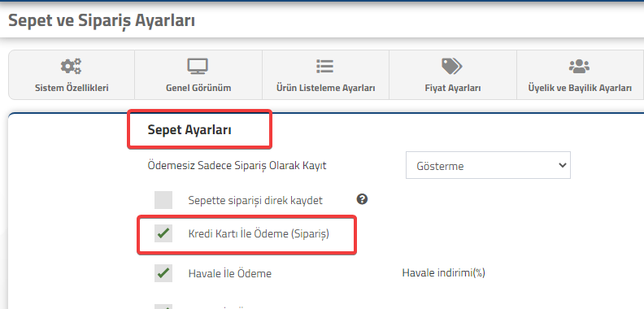
Task: Uncheck Kredi Kartı İle Ödeme (Sipariş) checkbox
Action: [x=163, y=233]
